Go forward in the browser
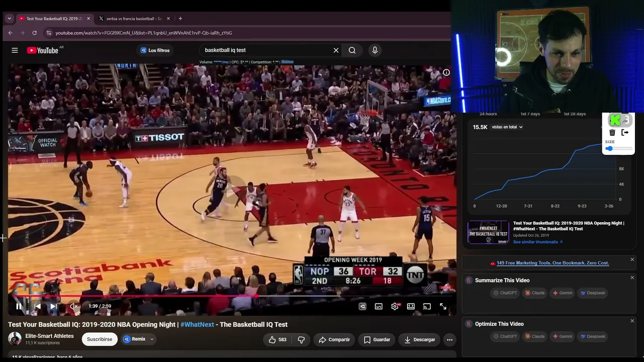The width and height of the screenshot is (644, 362). coord(22,33)
